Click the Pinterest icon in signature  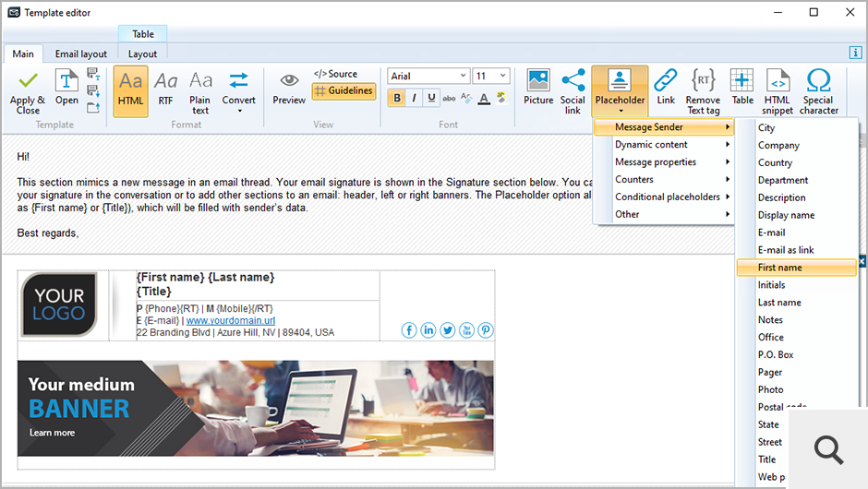(486, 330)
